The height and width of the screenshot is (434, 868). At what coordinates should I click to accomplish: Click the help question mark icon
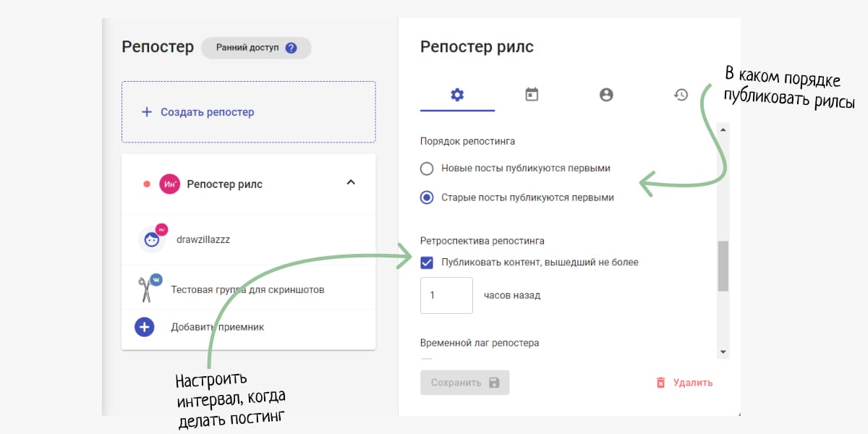[x=291, y=48]
